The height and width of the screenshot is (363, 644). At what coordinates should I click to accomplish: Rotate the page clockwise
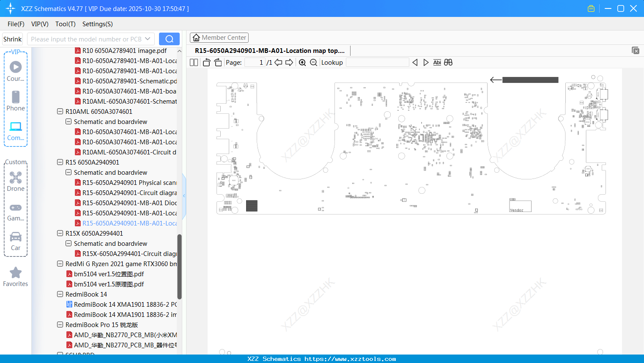218,63
